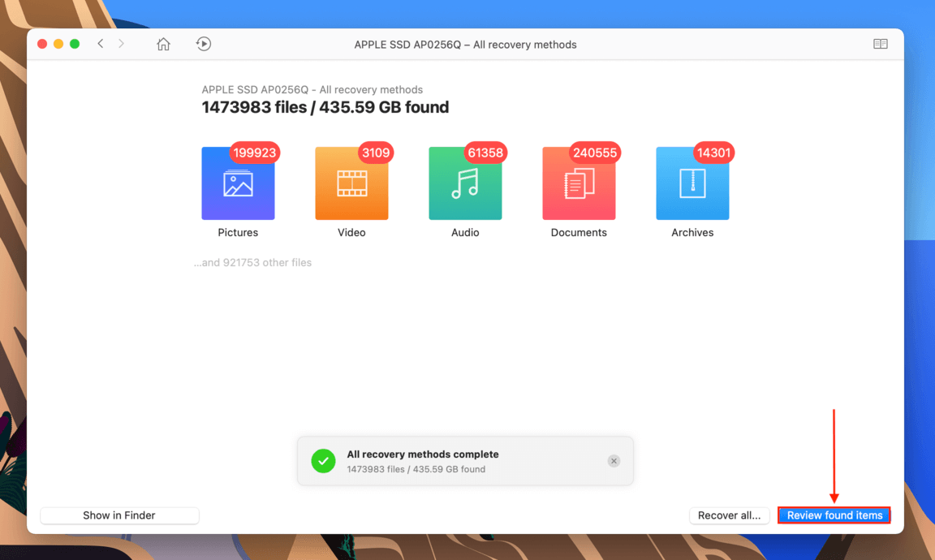Viewport: 935px width, 560px height.
Task: Open the Pictures category tile
Action: 238,183
